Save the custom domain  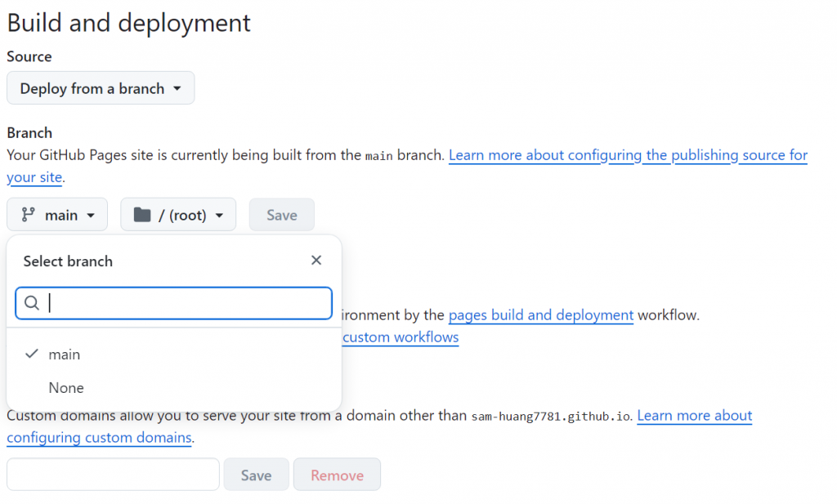tap(256, 475)
